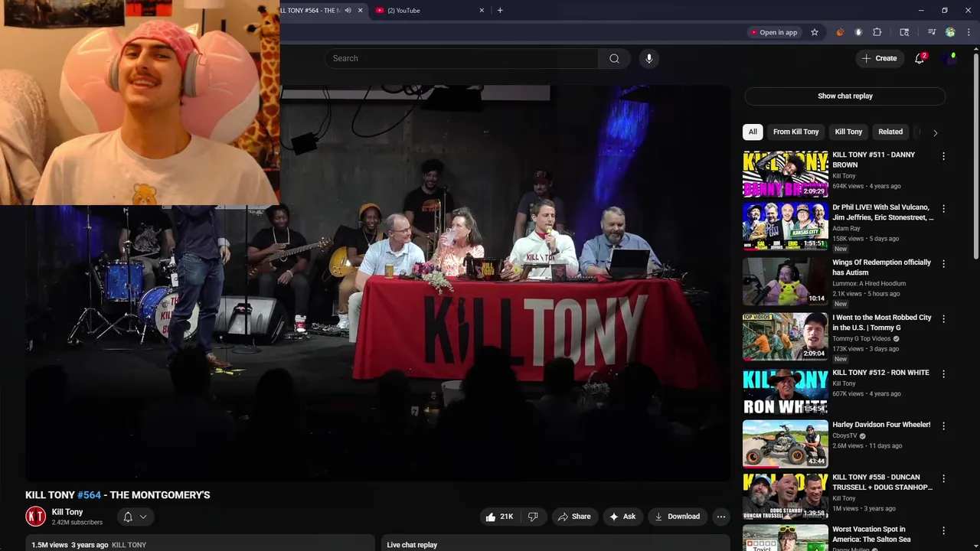Viewport: 980px width, 551px height.
Task: Switch to the (2) YouTube browser tab
Action: click(x=429, y=10)
